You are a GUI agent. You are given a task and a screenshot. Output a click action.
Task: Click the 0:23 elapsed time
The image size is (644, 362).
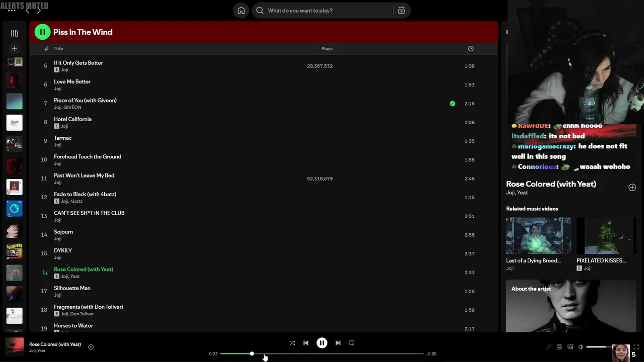213,354
